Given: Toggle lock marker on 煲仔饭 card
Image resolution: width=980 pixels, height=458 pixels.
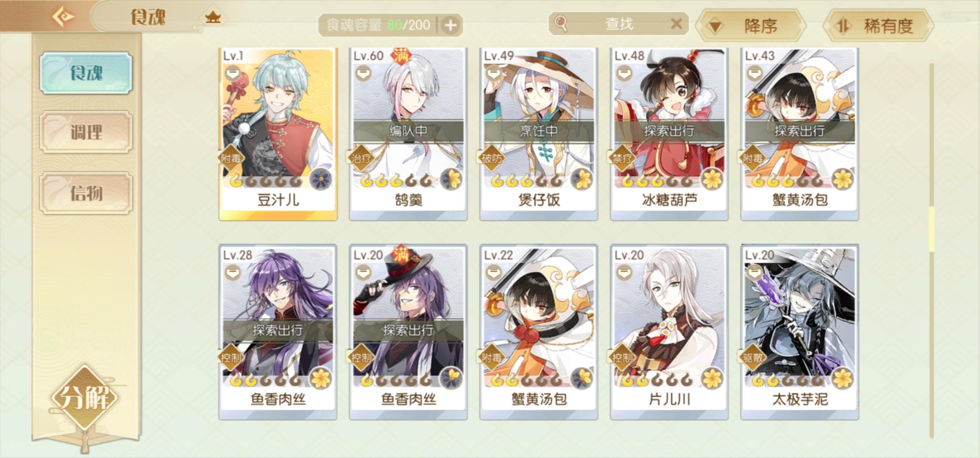Looking at the screenshot, I should tap(493, 74).
